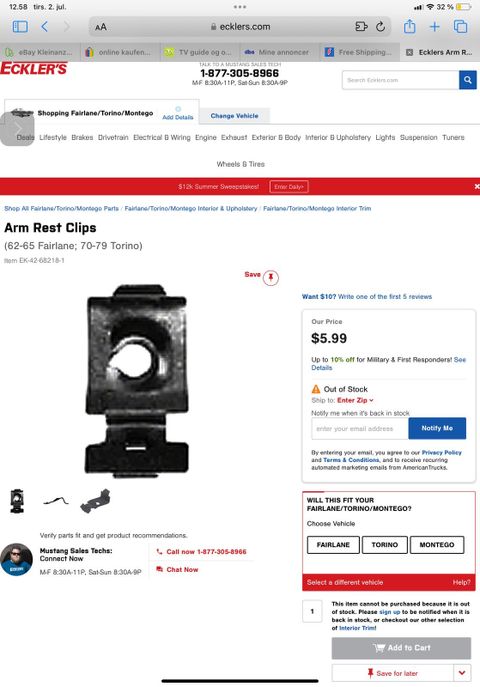The image size is (480, 687).
Task: Choose the TORINO vehicle button
Action: (x=385, y=545)
